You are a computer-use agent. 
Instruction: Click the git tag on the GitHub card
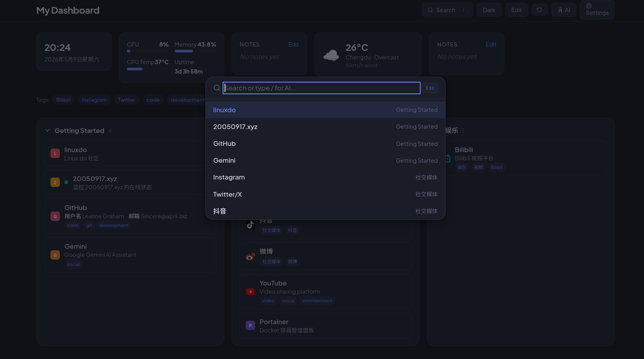point(89,225)
